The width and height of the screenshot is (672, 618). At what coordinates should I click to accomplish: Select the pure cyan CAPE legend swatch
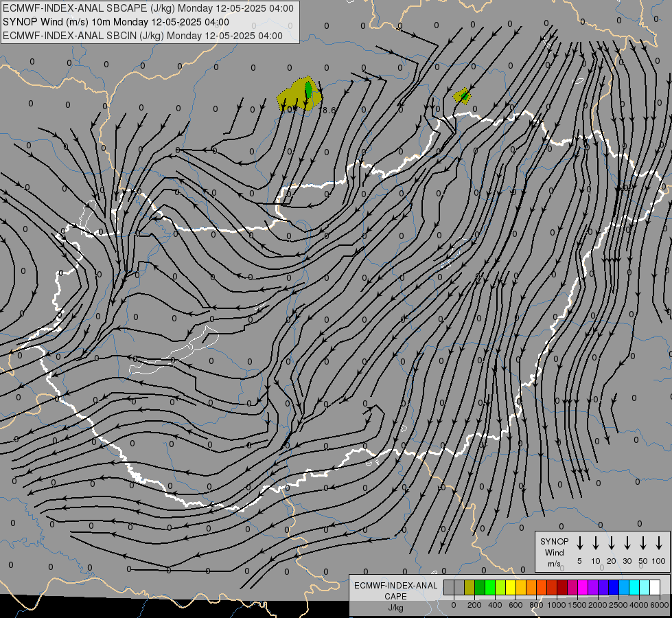(634, 587)
